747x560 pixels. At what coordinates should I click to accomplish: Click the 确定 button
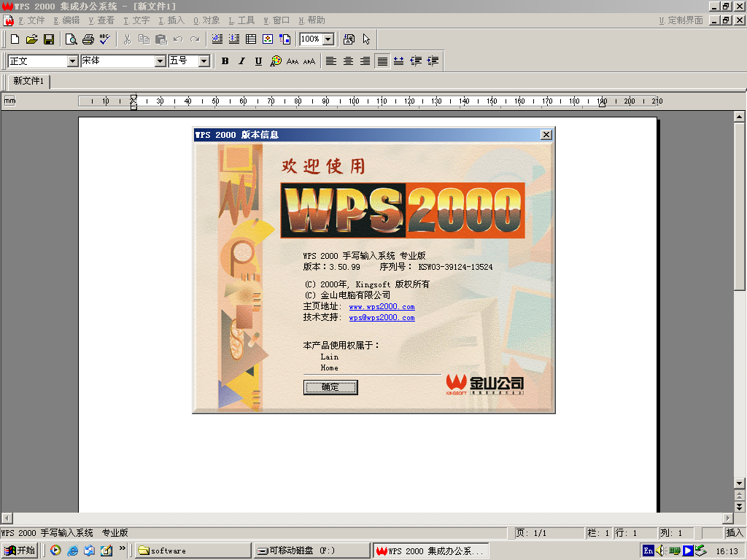[330, 387]
